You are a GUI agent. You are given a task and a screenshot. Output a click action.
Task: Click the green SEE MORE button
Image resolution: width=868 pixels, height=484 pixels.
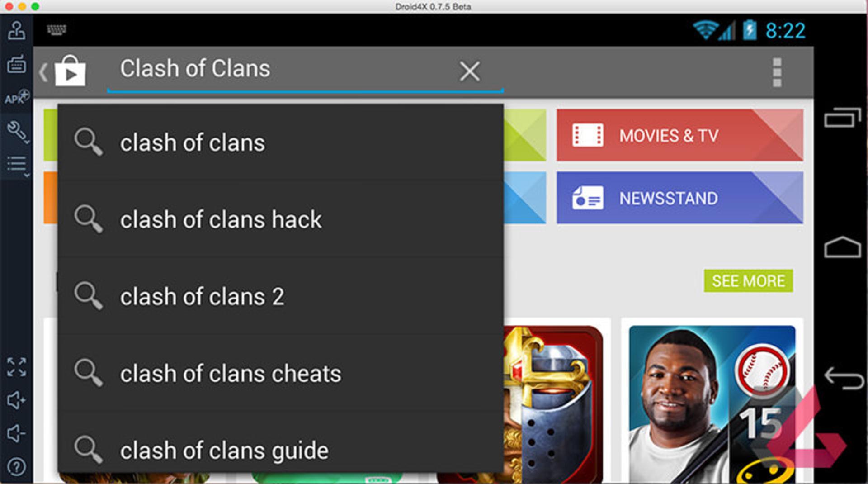coord(748,281)
